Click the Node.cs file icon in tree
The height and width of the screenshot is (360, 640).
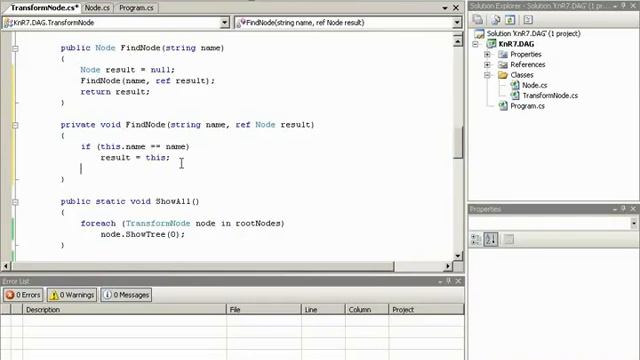click(515, 85)
